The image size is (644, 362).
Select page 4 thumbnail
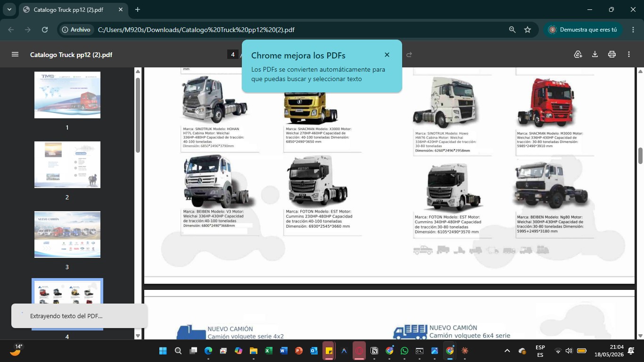pyautogui.click(x=67, y=304)
